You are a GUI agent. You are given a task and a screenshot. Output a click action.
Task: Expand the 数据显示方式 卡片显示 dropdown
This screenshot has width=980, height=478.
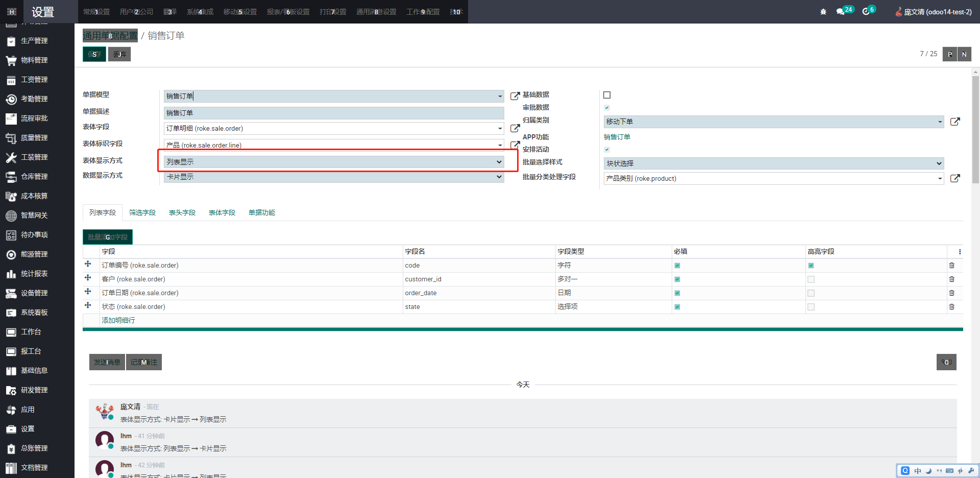pos(334,177)
